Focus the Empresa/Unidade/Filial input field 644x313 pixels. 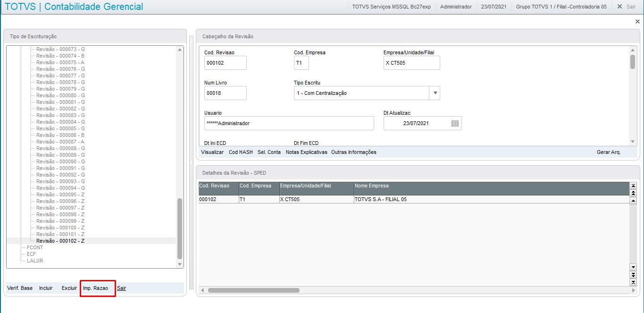(412, 63)
